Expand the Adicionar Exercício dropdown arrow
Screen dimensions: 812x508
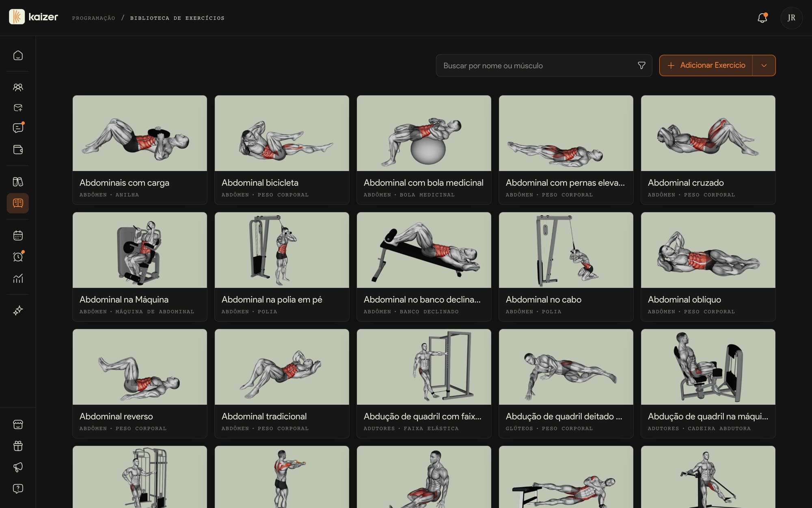[764, 65]
